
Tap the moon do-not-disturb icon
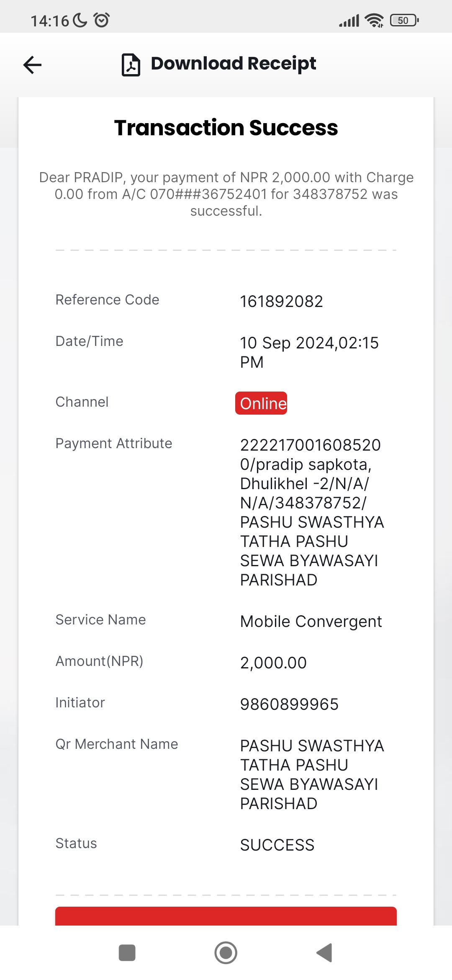coord(80,20)
